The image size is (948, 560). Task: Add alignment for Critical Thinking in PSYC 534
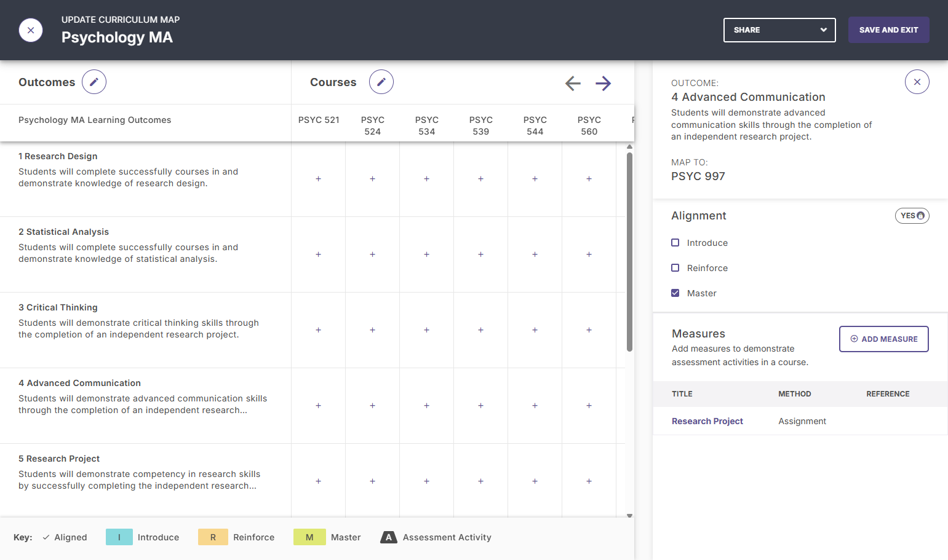[x=426, y=330]
